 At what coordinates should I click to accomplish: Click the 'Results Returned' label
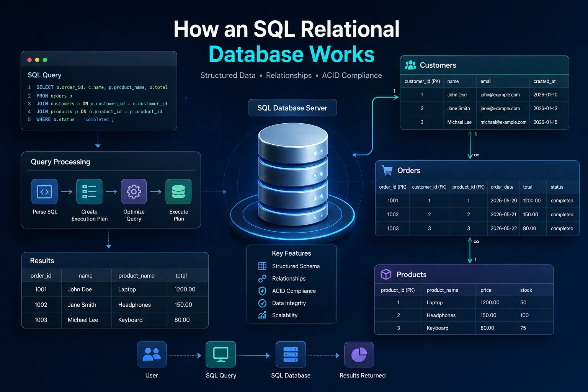click(x=363, y=376)
